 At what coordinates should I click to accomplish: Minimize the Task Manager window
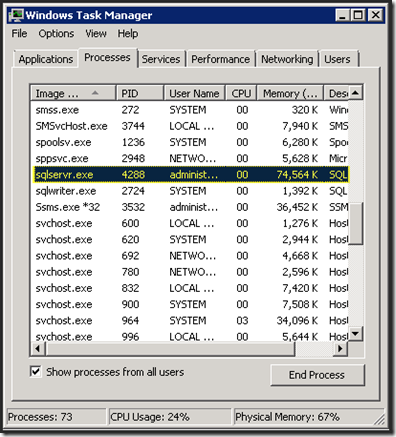(343, 15)
